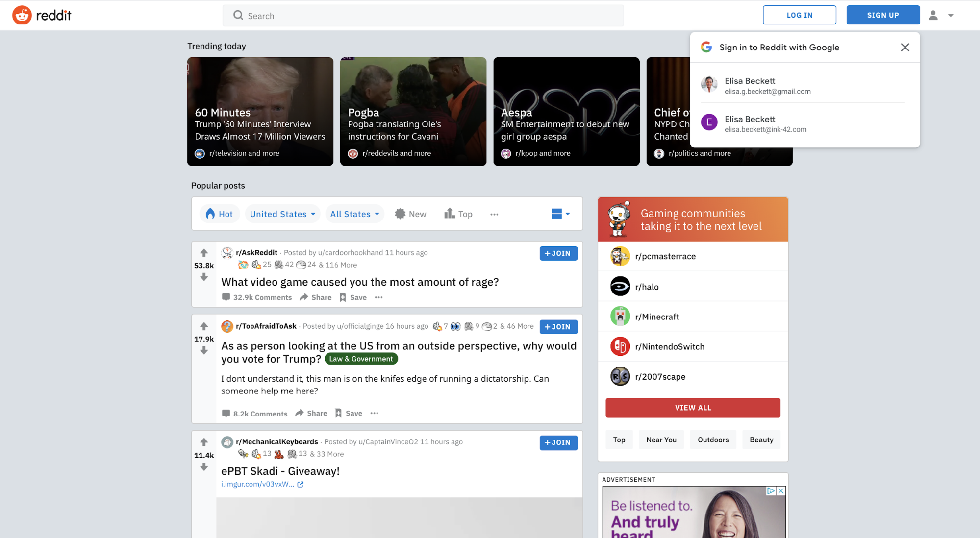Viewport: 980px width, 538px height.
Task: Expand the All States filter dropdown
Action: click(354, 213)
